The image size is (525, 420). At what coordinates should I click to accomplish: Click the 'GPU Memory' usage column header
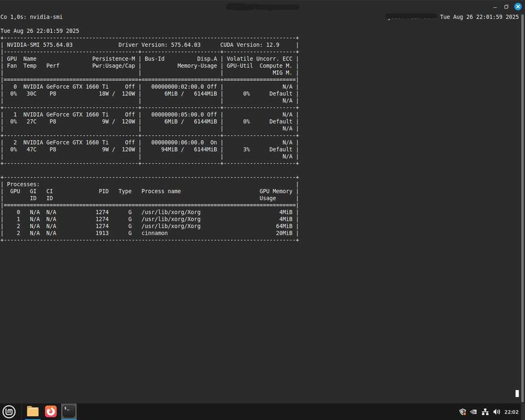coord(275,191)
